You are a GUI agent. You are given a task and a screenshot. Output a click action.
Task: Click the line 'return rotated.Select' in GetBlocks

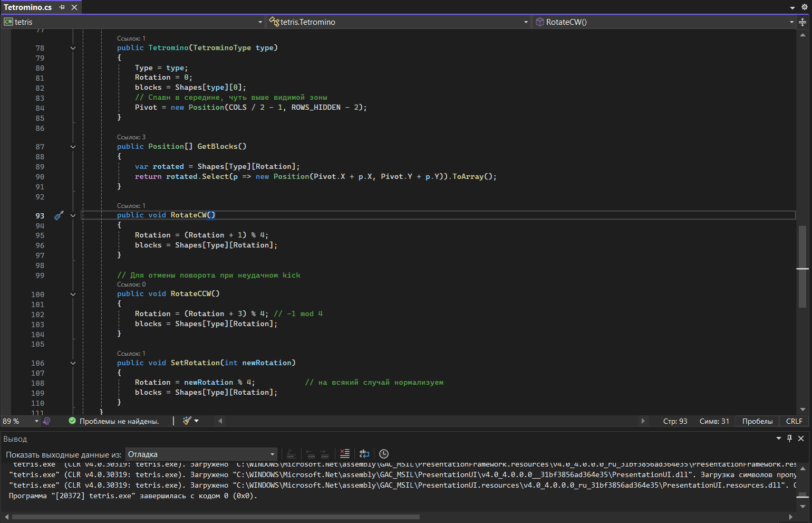coord(316,177)
